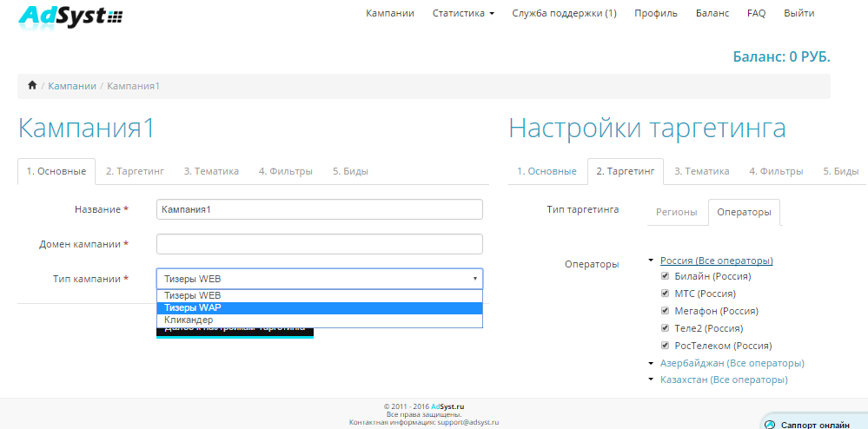Go to Профиль page
The image size is (868, 429).
(x=656, y=13)
